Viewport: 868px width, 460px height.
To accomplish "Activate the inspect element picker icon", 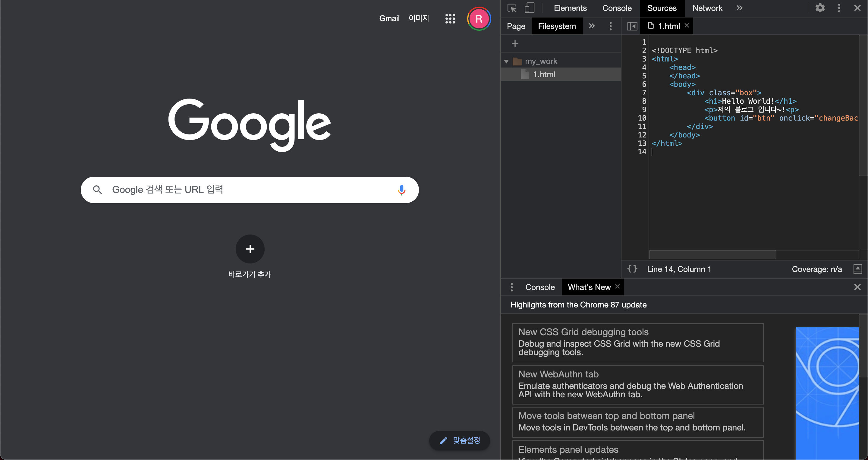I will pyautogui.click(x=511, y=8).
